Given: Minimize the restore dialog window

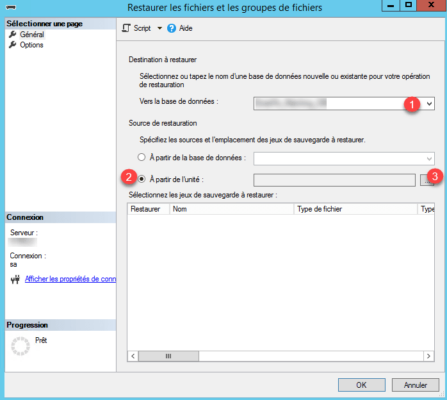Looking at the screenshot, I should tap(391, 6).
